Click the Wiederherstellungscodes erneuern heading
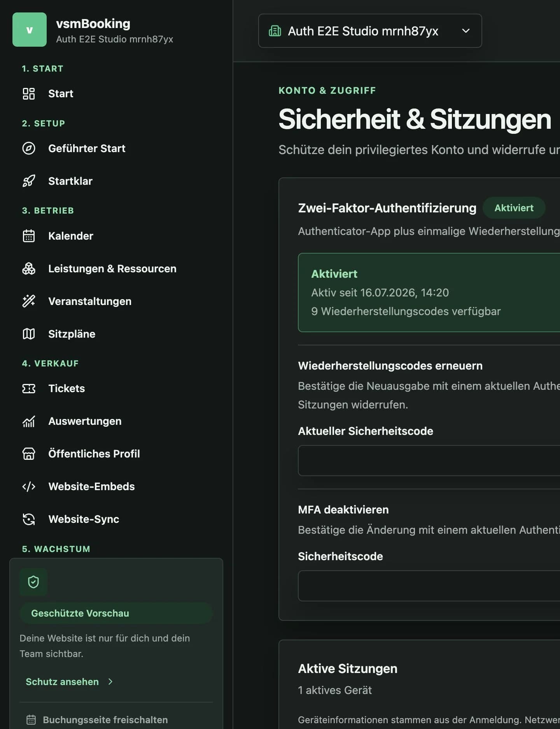The image size is (560, 729). click(x=390, y=366)
